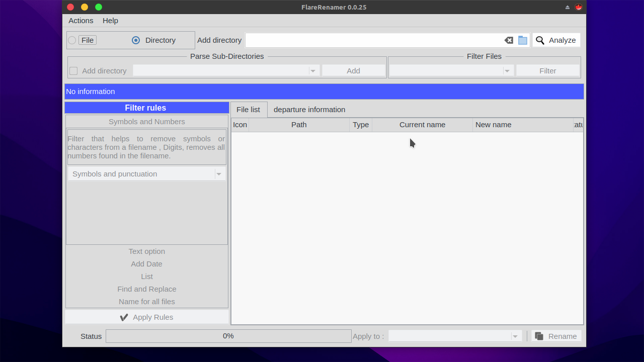
Task: Click the Analyze button
Action: (556, 40)
